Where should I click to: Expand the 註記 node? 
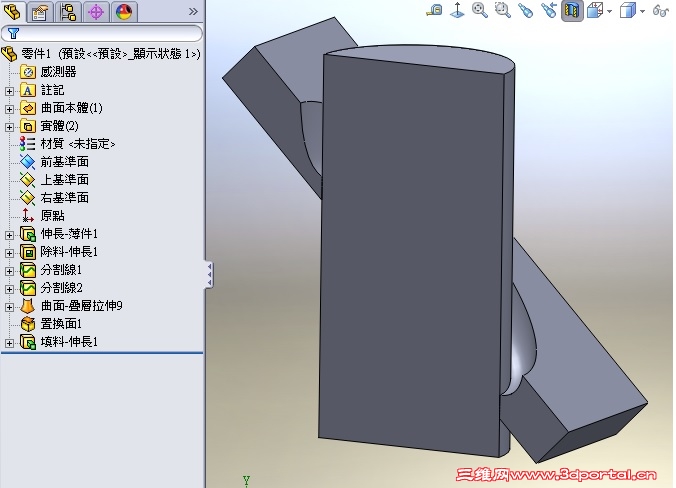coord(9,91)
